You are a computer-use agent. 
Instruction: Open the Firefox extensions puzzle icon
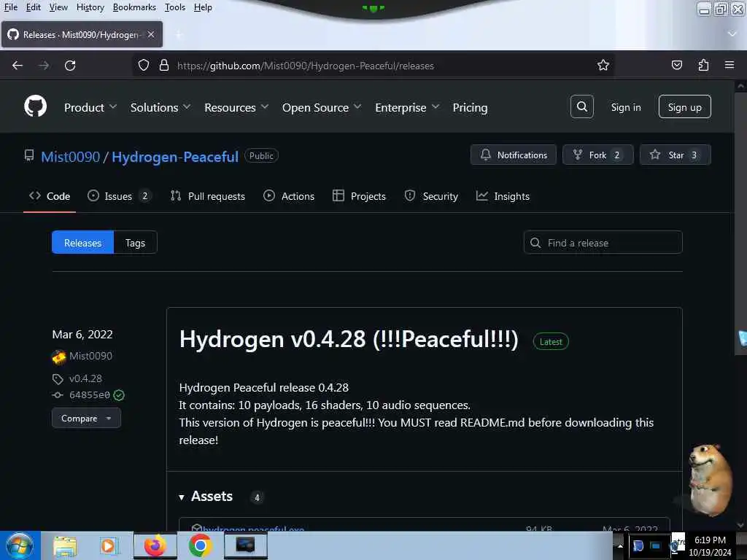coord(703,65)
